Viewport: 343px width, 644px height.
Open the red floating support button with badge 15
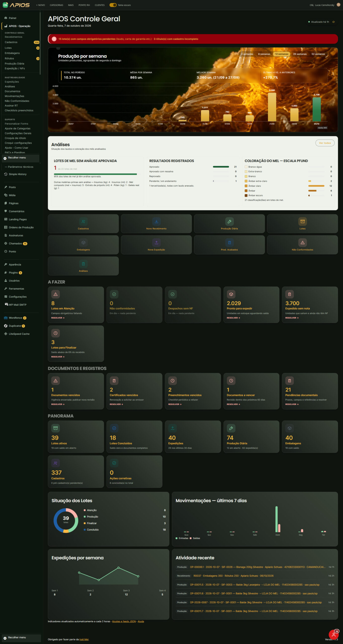(x=334, y=635)
